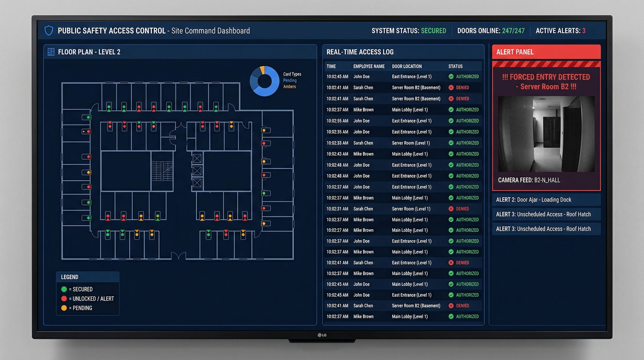Click the ACTIVE ALERTS counter in the header
The height and width of the screenshot is (360, 644).
tap(560, 30)
